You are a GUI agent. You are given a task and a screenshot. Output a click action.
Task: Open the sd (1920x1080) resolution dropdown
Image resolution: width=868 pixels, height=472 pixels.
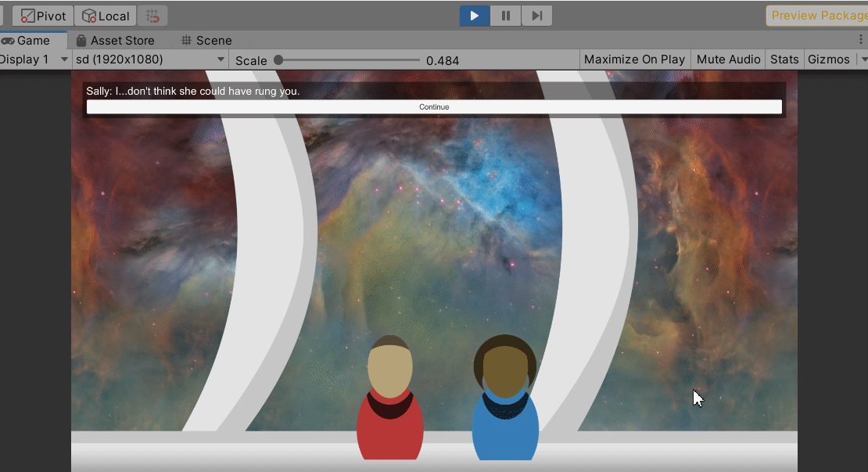[149, 59]
